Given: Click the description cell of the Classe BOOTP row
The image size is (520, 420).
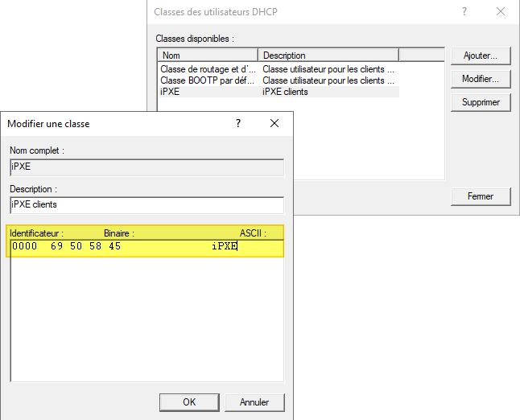Looking at the screenshot, I should coord(328,80).
